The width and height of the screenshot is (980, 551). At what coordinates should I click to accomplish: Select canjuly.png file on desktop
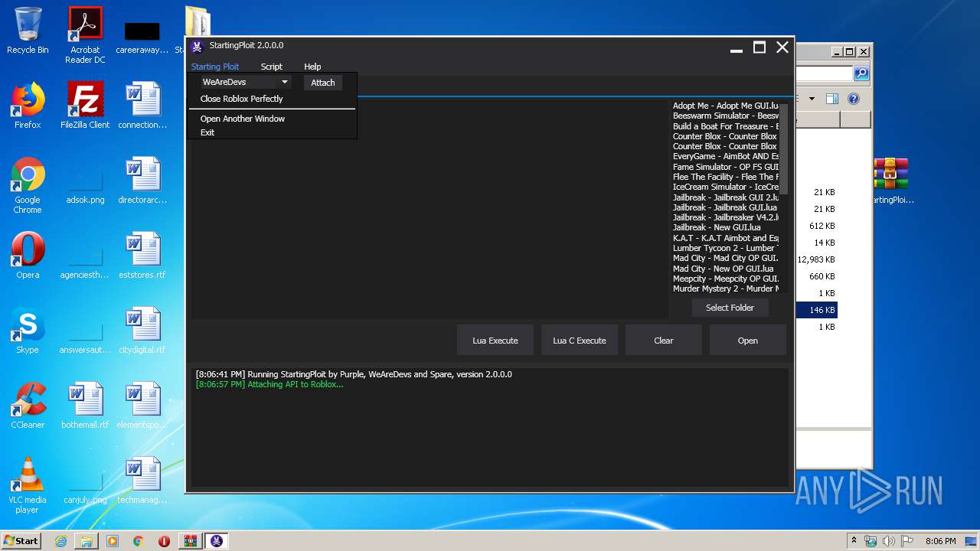pos(85,486)
